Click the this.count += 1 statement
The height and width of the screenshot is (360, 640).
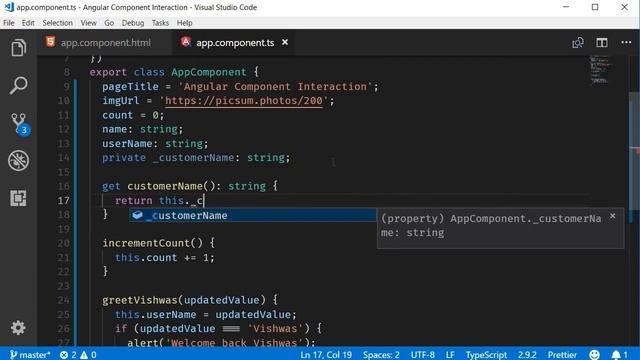pos(164,258)
